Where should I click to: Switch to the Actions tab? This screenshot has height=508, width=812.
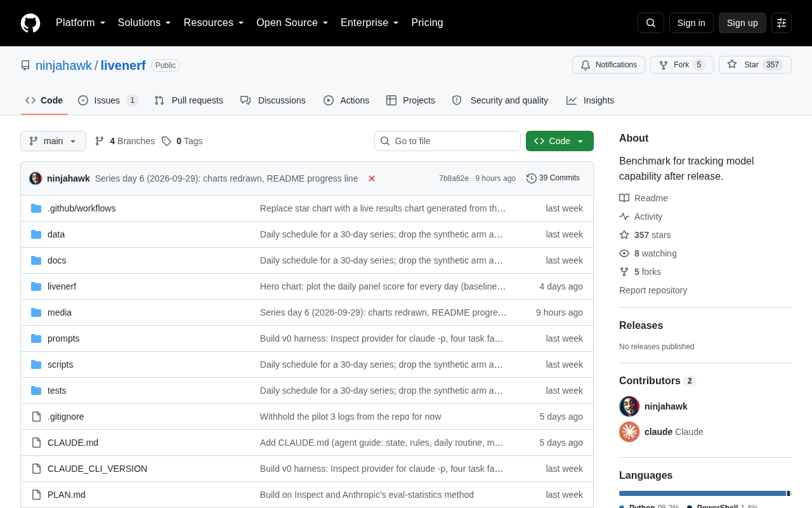346,100
